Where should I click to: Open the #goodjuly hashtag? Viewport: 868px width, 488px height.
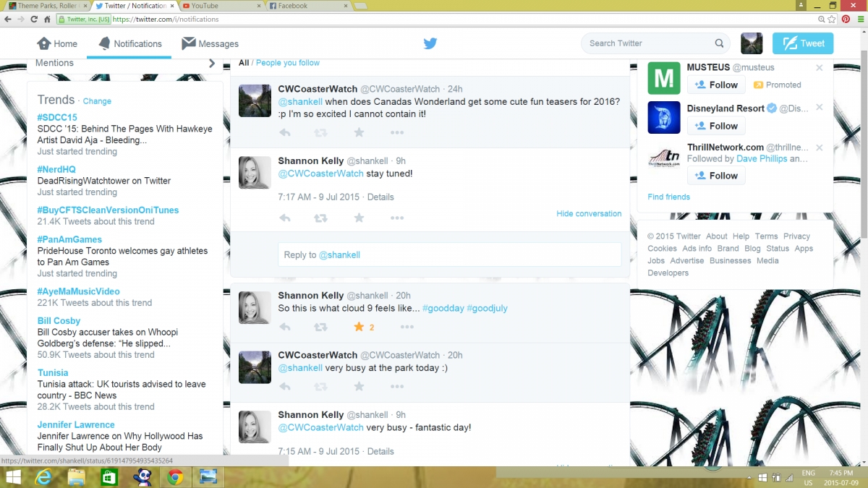point(488,308)
